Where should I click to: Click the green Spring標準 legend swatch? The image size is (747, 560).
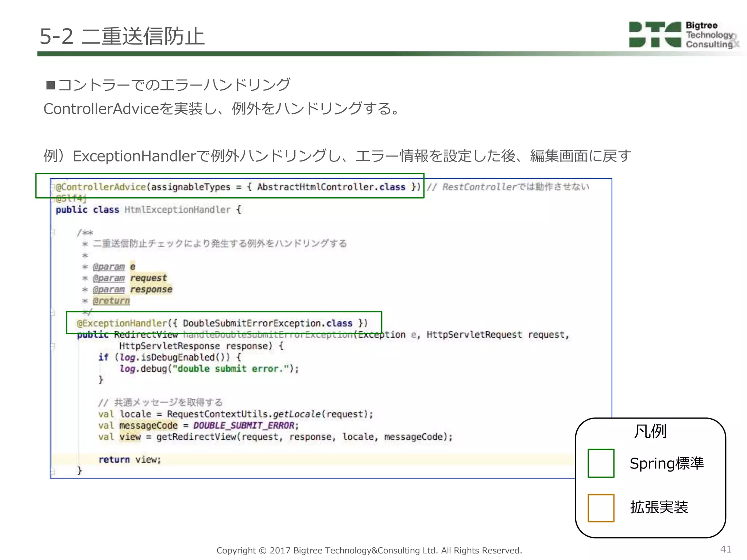pos(601,463)
